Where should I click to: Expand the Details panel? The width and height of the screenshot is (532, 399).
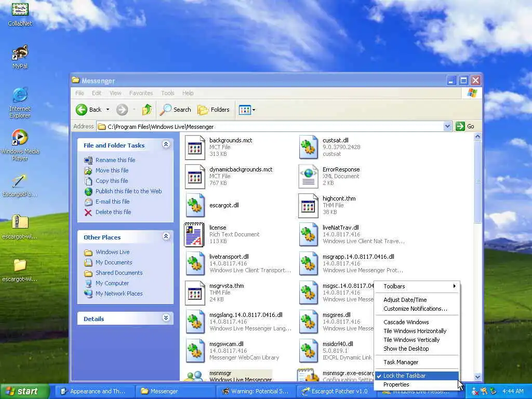click(166, 318)
